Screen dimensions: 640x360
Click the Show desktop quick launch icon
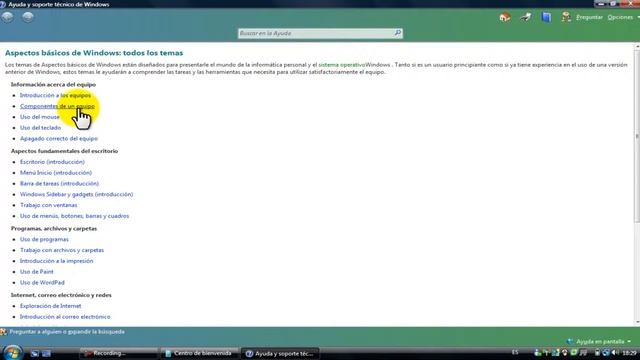(35, 353)
